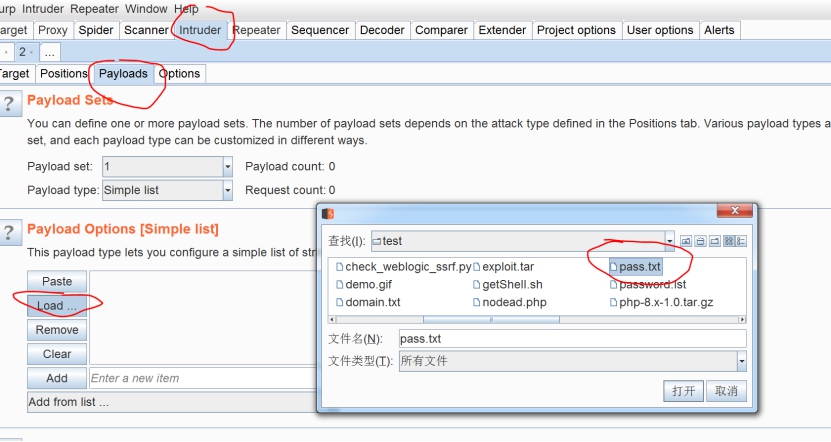Focus the 'Enter a new item' field

point(203,378)
